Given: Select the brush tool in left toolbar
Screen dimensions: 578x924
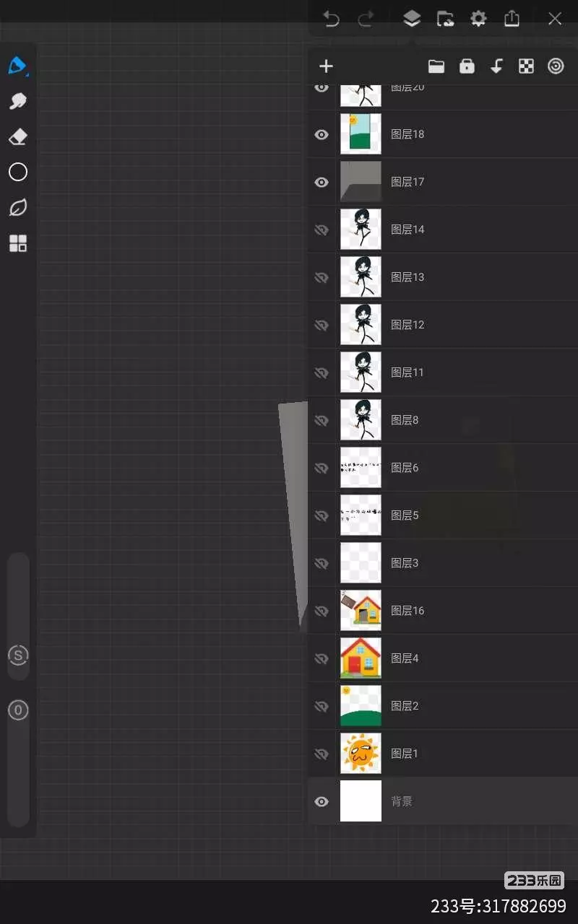Looking at the screenshot, I should [17, 66].
